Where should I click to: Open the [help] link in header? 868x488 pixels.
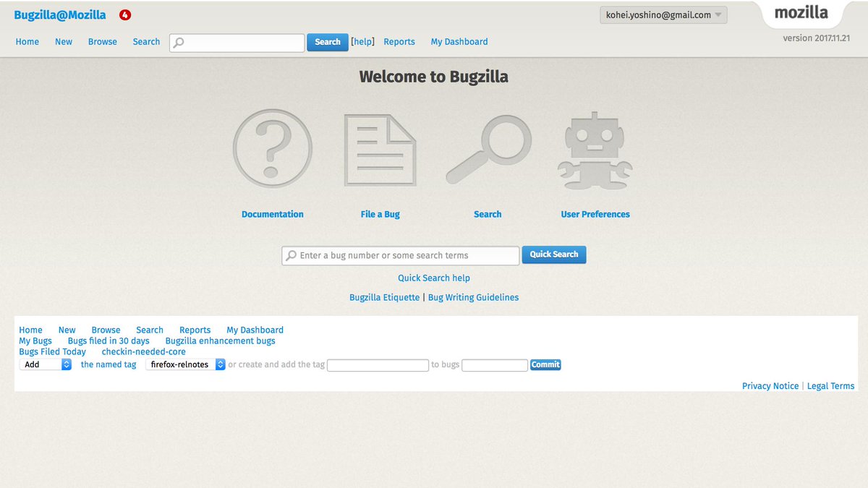[x=362, y=42]
